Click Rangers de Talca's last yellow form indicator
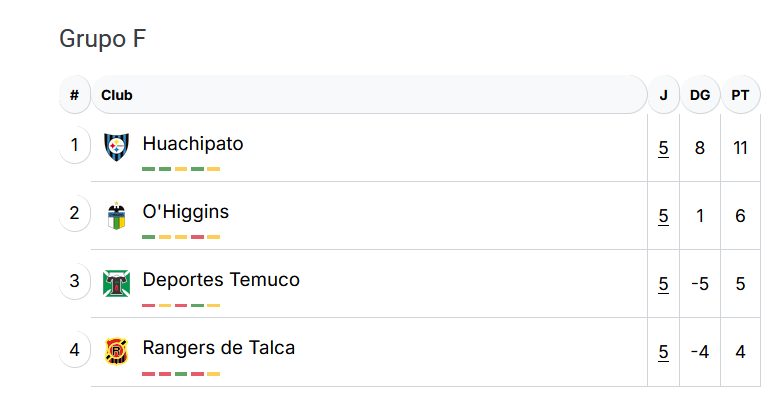The image size is (782, 411). [213, 374]
